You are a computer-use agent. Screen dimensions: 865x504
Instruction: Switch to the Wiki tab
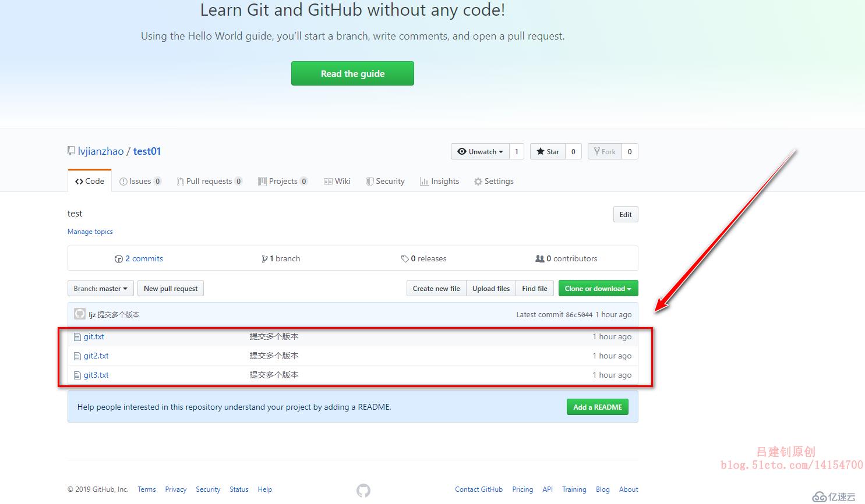pos(337,181)
